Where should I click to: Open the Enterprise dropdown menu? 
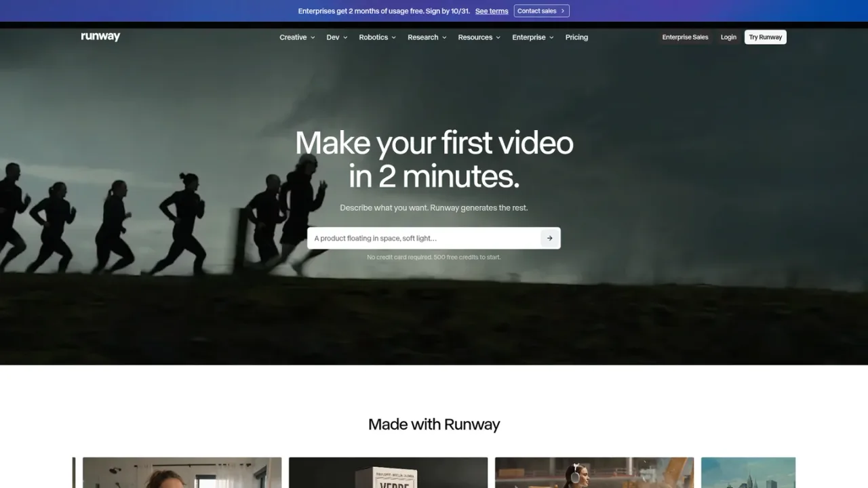(x=533, y=37)
